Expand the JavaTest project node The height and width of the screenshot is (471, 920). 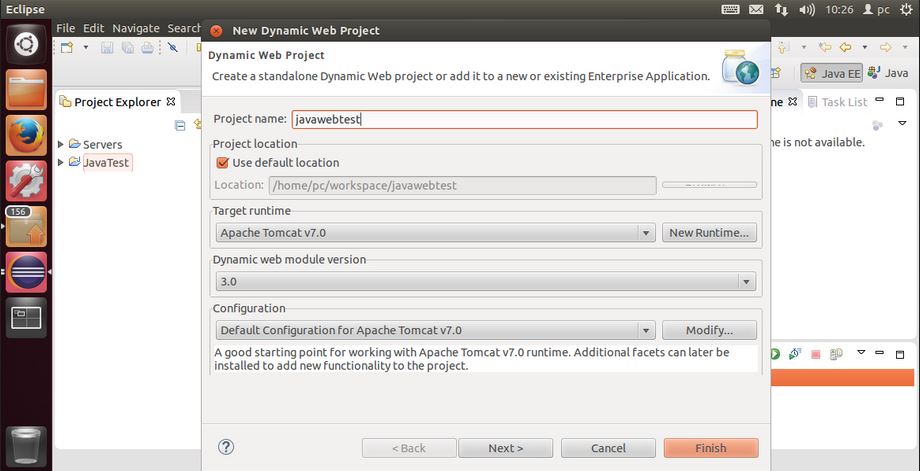[60, 162]
